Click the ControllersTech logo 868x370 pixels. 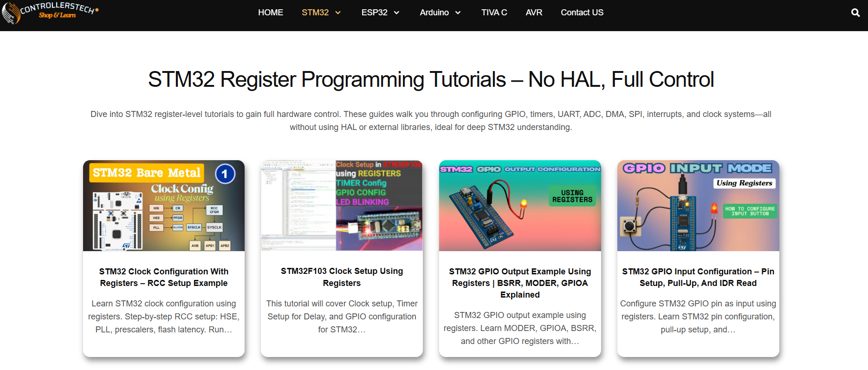click(50, 13)
